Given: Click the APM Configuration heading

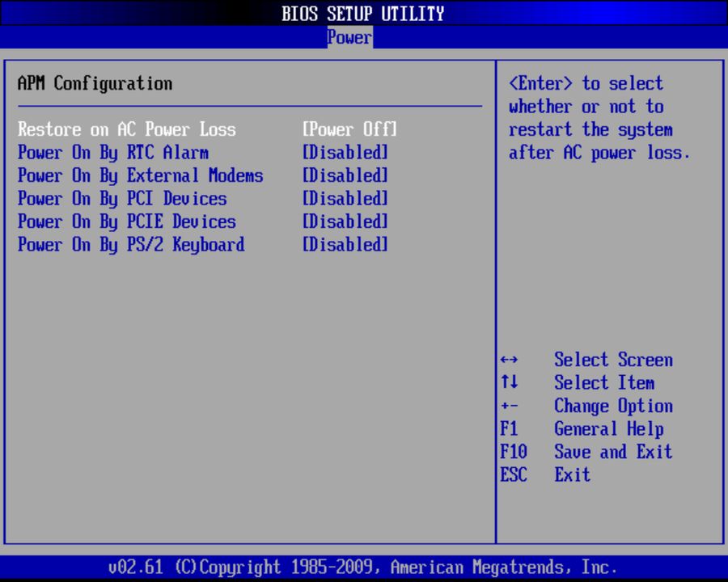Looking at the screenshot, I should coord(95,83).
